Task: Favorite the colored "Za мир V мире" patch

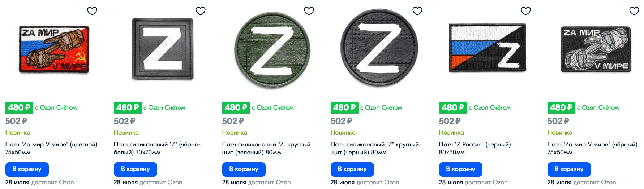Action: (x=92, y=11)
